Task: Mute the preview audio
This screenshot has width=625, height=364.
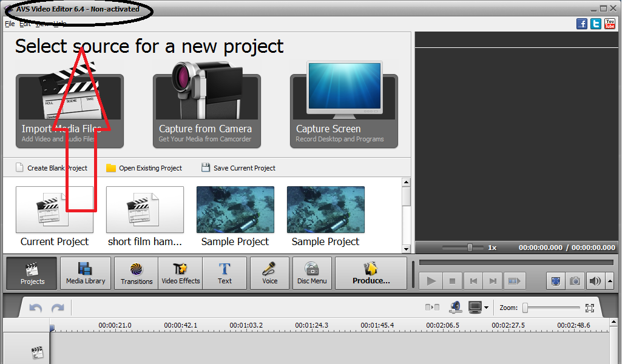Action: tap(595, 281)
